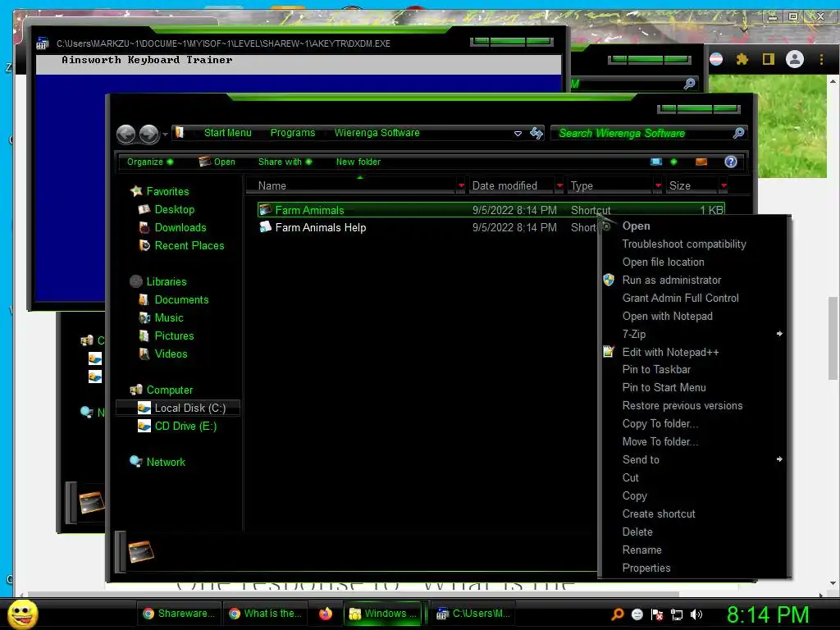Open the Size column filter dropdown
840x630 pixels.
(x=724, y=185)
